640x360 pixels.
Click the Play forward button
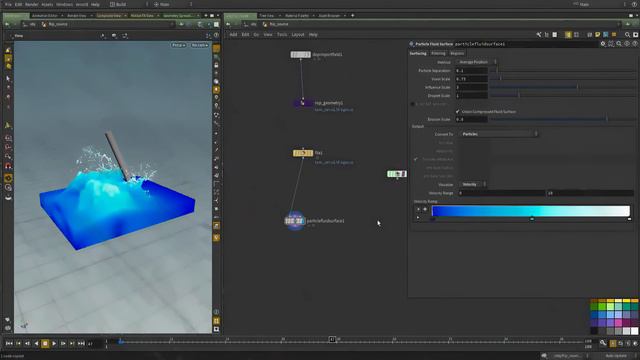click(54, 344)
